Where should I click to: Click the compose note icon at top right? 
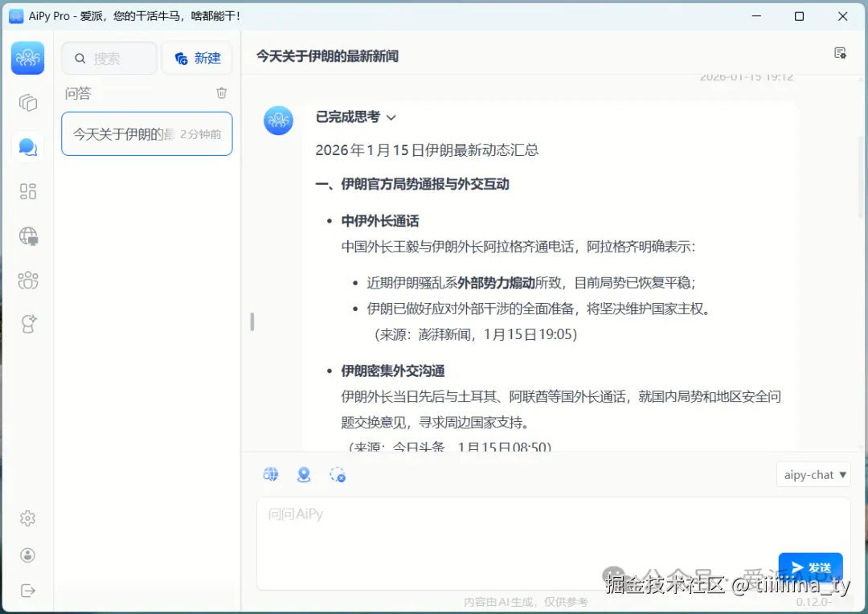[x=839, y=51]
